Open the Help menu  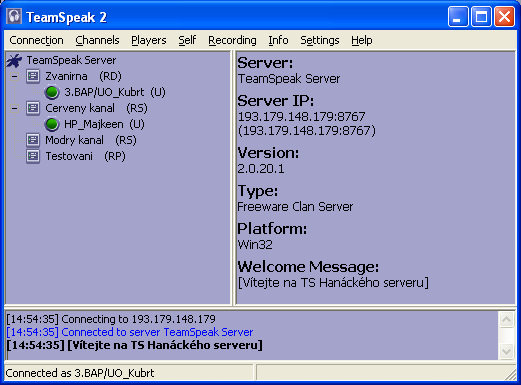pos(362,40)
